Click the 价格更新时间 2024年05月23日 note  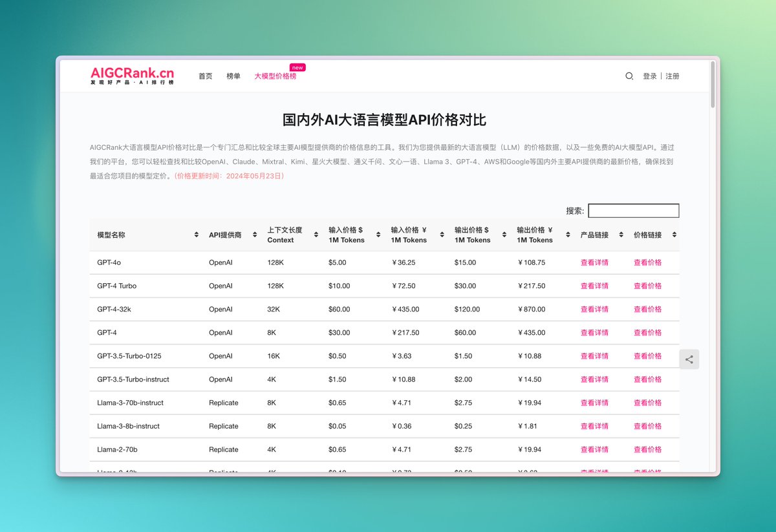pos(229,176)
